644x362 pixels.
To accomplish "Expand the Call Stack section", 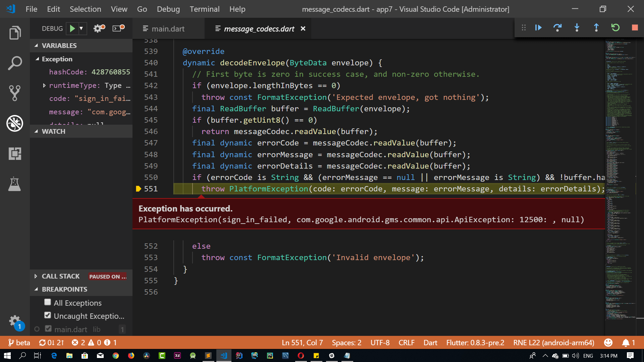I will point(36,276).
